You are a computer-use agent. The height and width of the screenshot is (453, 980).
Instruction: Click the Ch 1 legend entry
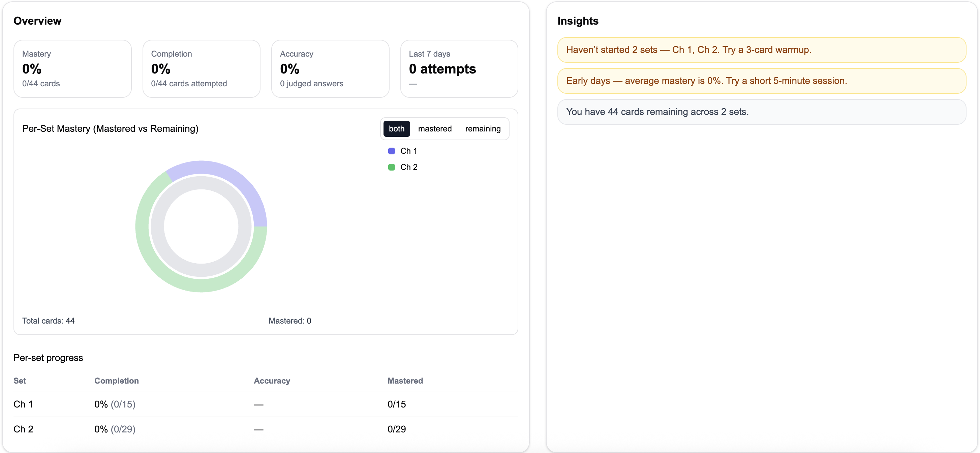click(x=408, y=151)
